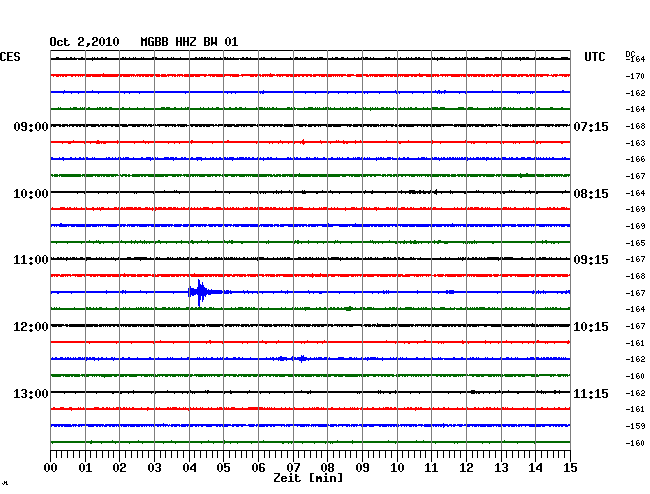Click the '08:15' UTC time label

[591, 194]
